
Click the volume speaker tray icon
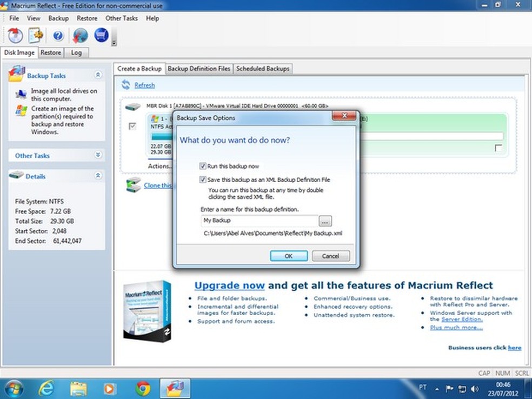[x=474, y=389]
